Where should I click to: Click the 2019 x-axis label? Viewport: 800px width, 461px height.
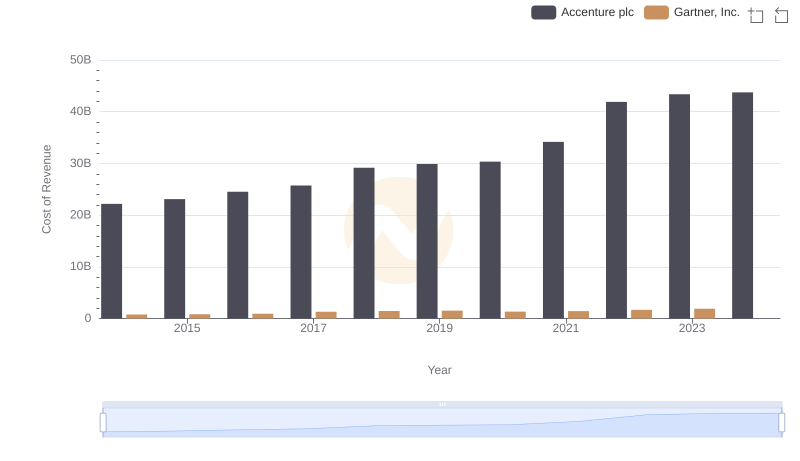click(x=440, y=328)
